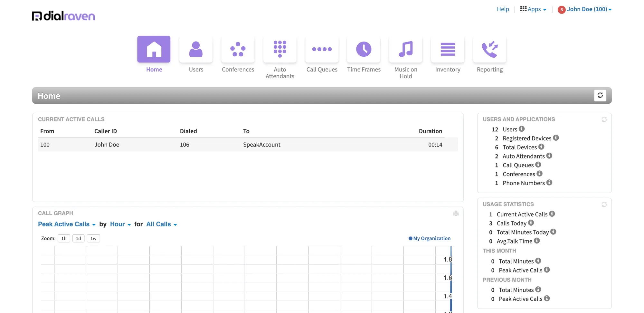Click the 12 Users count entry
The image size is (644, 313).
pos(508,129)
